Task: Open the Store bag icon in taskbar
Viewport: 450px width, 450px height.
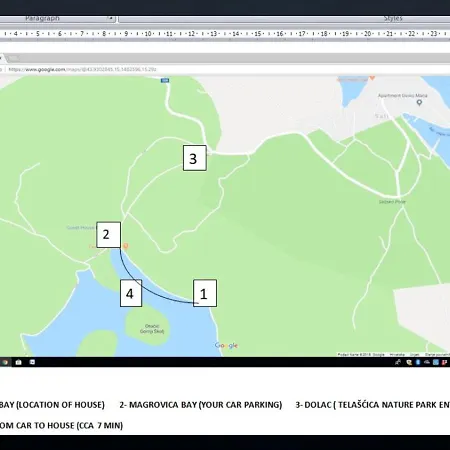Action: 18,362
